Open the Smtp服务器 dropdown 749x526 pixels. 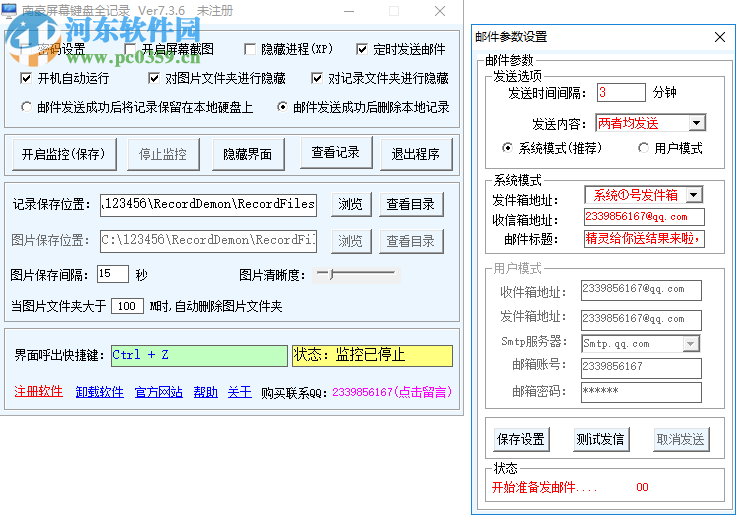click(x=691, y=344)
